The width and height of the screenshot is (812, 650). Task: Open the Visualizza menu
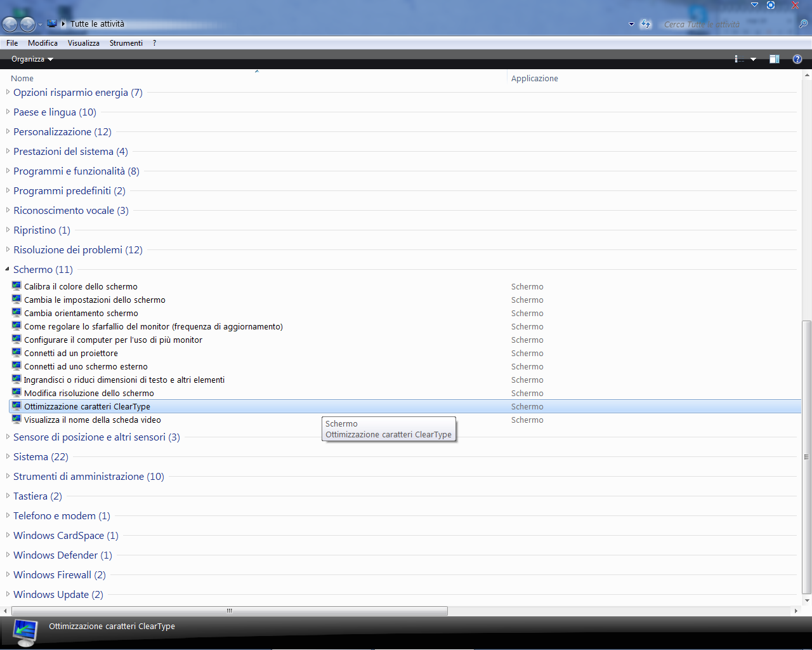click(83, 43)
